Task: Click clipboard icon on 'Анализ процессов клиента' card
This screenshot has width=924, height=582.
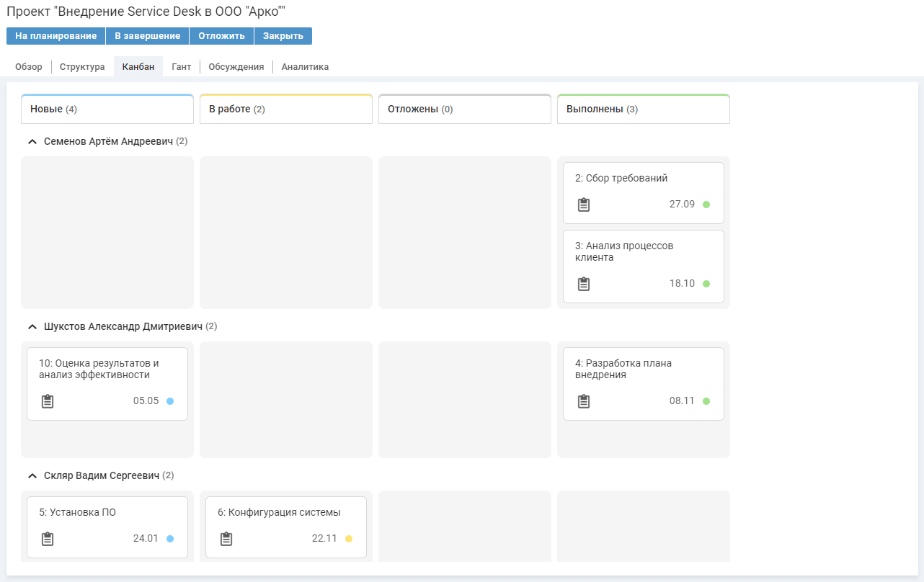Action: (584, 284)
